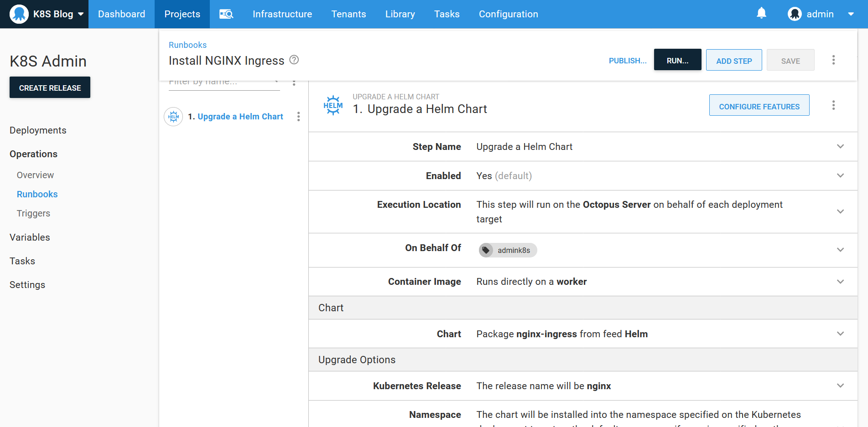Remove or select the admink8s role chip

coord(508,250)
